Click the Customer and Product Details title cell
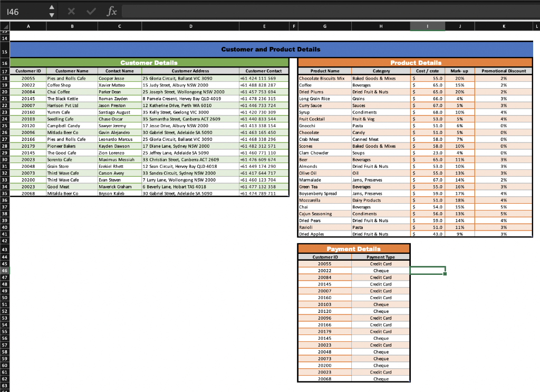 click(x=270, y=50)
